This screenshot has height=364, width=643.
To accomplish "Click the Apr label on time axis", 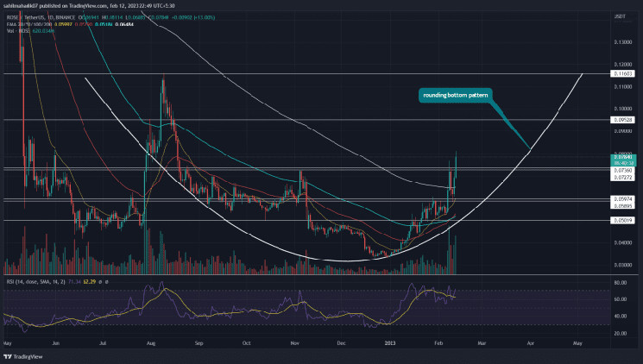I will 530,343.
